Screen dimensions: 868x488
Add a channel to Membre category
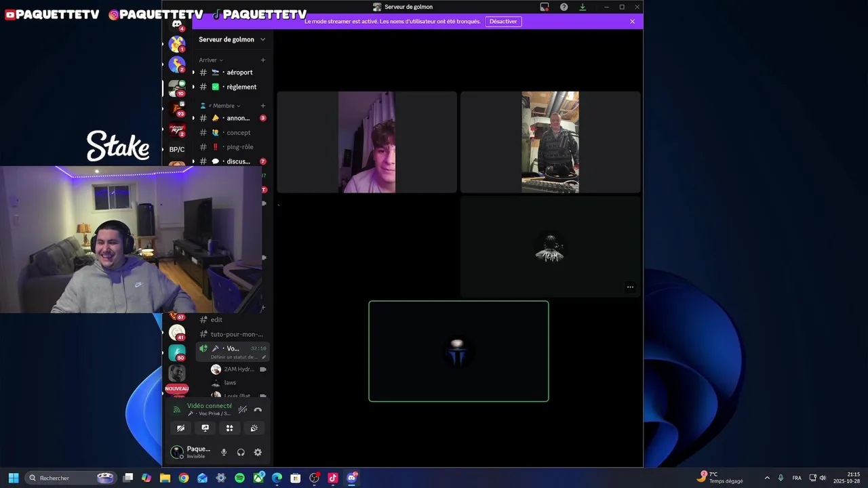pos(263,106)
